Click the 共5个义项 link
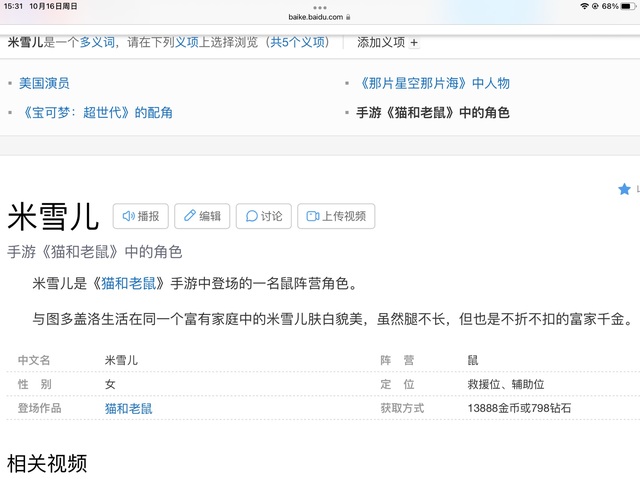This screenshot has width=640, height=480. (x=297, y=42)
